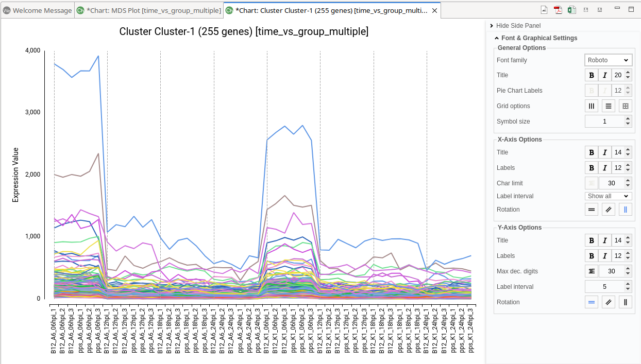641x364 pixels.
Task: Click Hide Side Panel
Action: pos(518,26)
